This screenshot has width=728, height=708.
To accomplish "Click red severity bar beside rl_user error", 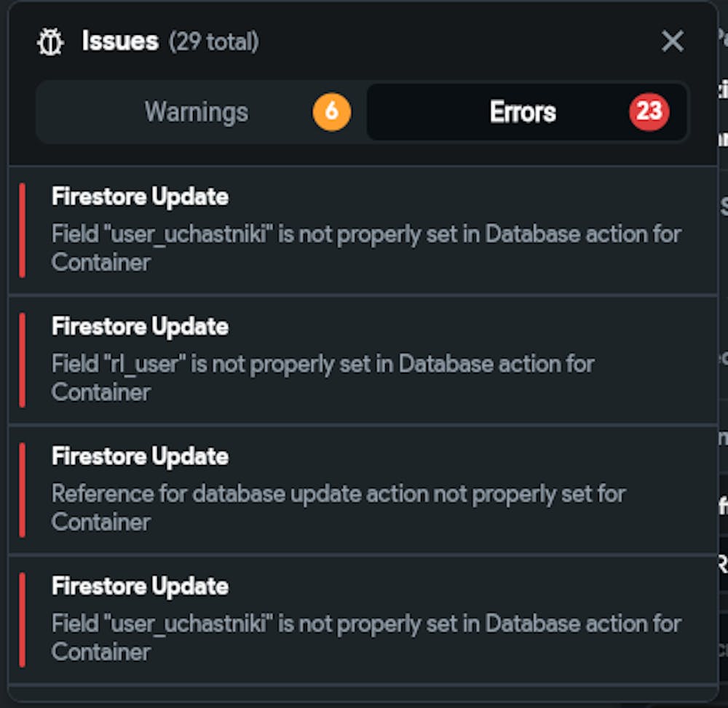I will [23, 360].
